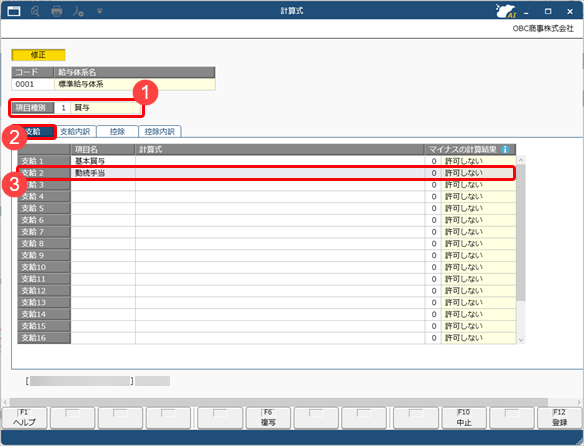The height and width of the screenshot is (447, 584).
Task: Click the F12 登録 button
Action: [560, 418]
